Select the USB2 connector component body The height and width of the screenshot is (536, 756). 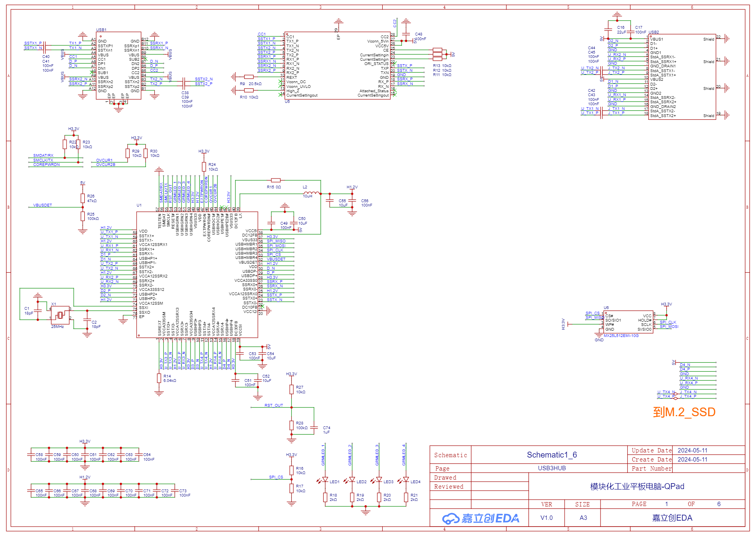pos(682,76)
